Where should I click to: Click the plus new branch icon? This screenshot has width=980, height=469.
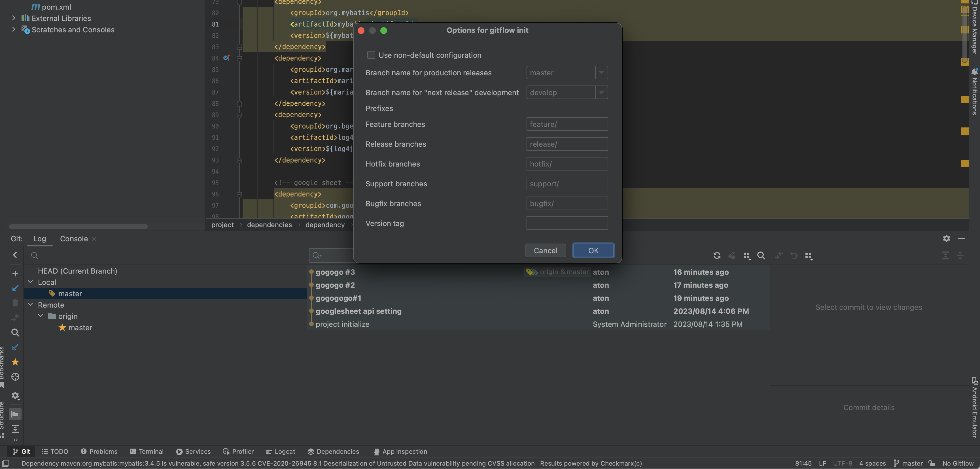click(x=15, y=273)
